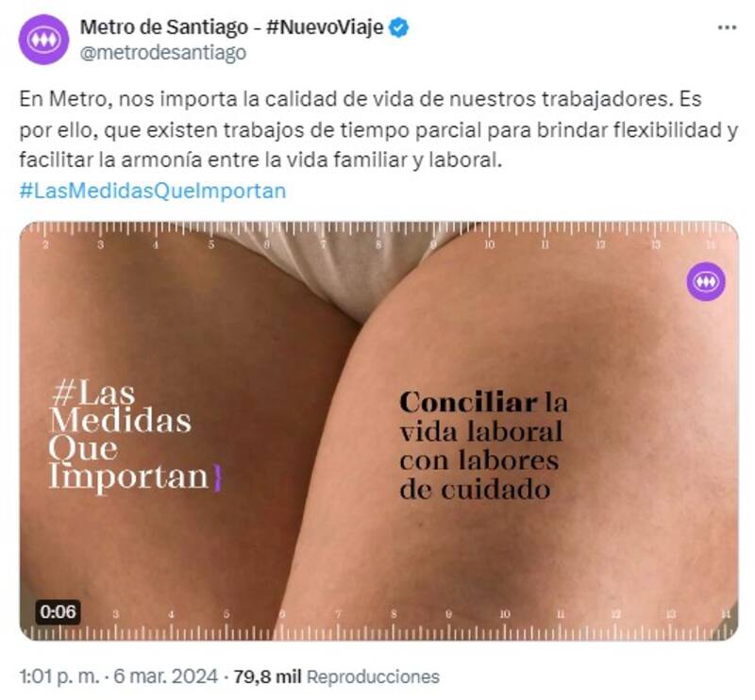The width and height of the screenshot is (755, 700).
Task: Click the ruler scale along the video top
Action: (x=378, y=236)
